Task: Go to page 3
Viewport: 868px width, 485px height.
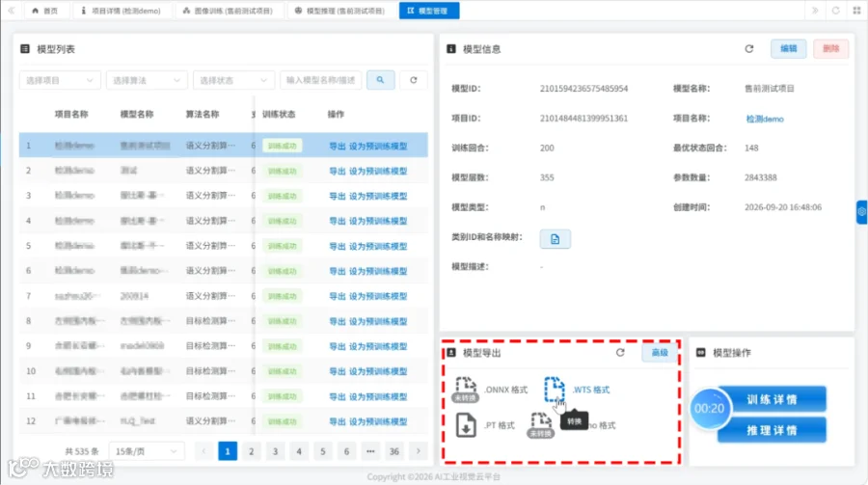Action: tap(275, 451)
